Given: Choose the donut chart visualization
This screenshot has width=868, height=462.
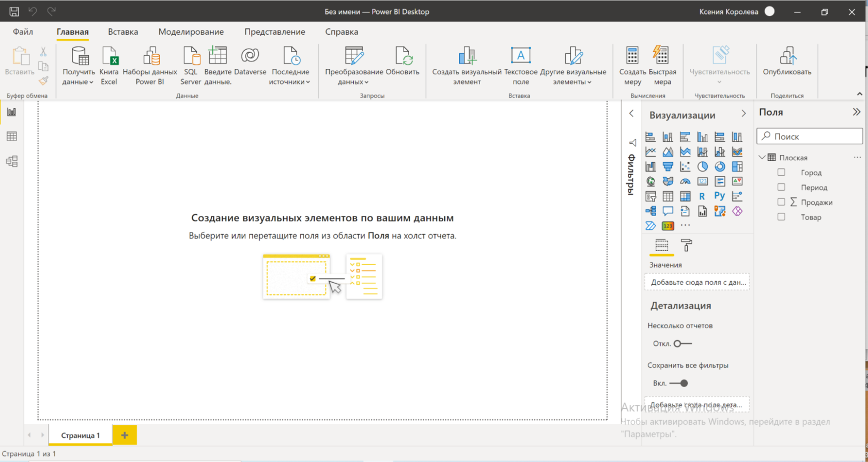Looking at the screenshot, I should (x=720, y=166).
